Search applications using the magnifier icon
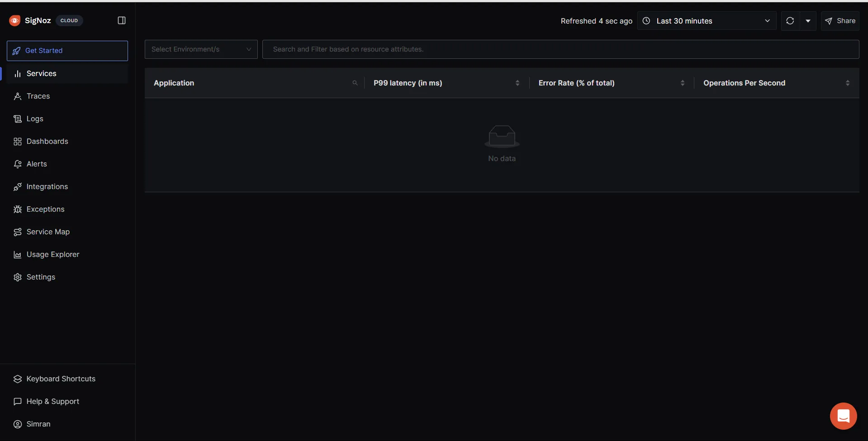This screenshot has width=868, height=441. [x=355, y=83]
